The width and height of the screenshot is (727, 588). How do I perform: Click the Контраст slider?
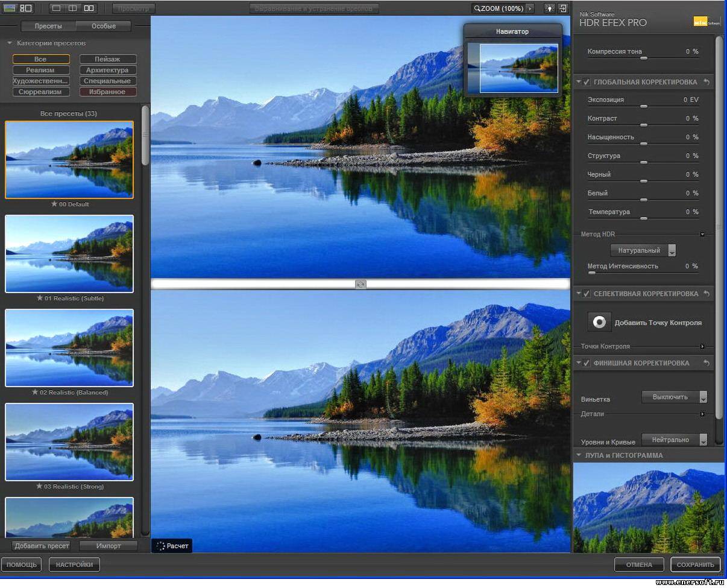[x=643, y=125]
